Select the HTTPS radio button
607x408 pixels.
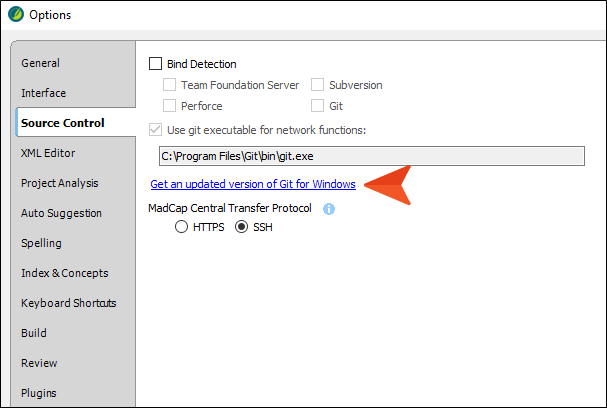click(181, 227)
